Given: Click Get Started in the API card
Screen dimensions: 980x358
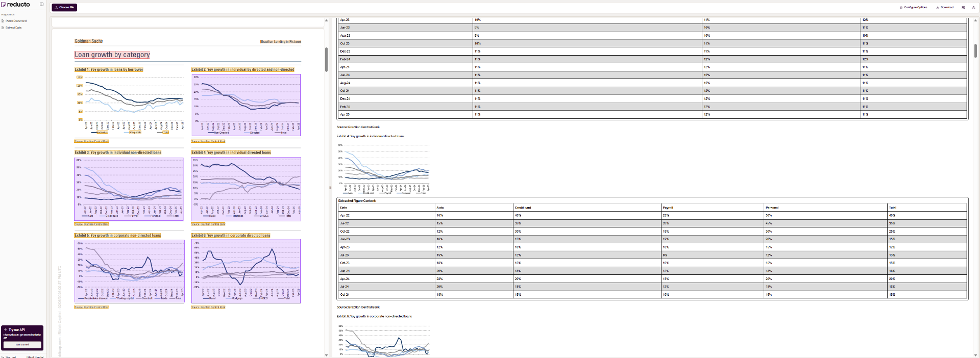Looking at the screenshot, I should [x=22, y=345].
